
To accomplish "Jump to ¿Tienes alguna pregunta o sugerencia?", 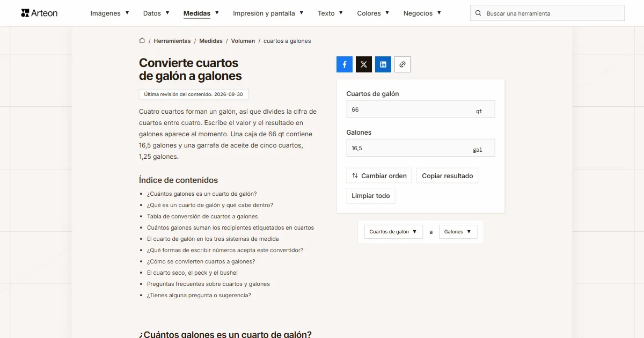I will [x=199, y=296].
